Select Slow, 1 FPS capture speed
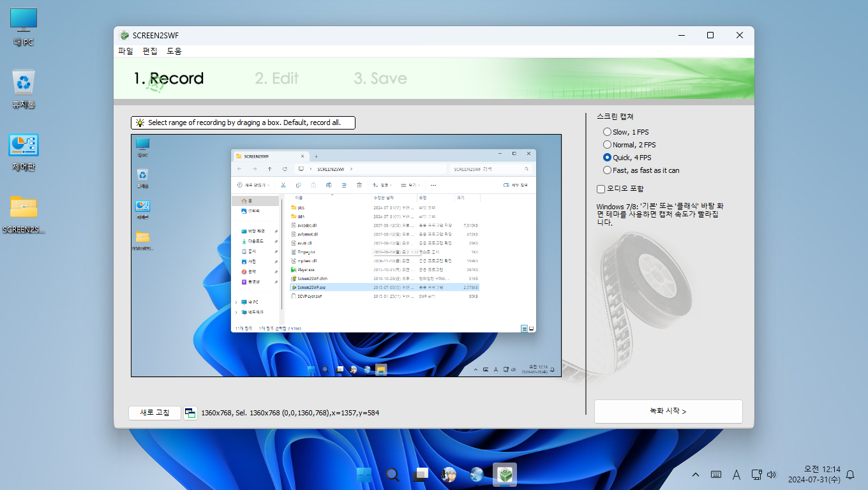 [625, 132]
